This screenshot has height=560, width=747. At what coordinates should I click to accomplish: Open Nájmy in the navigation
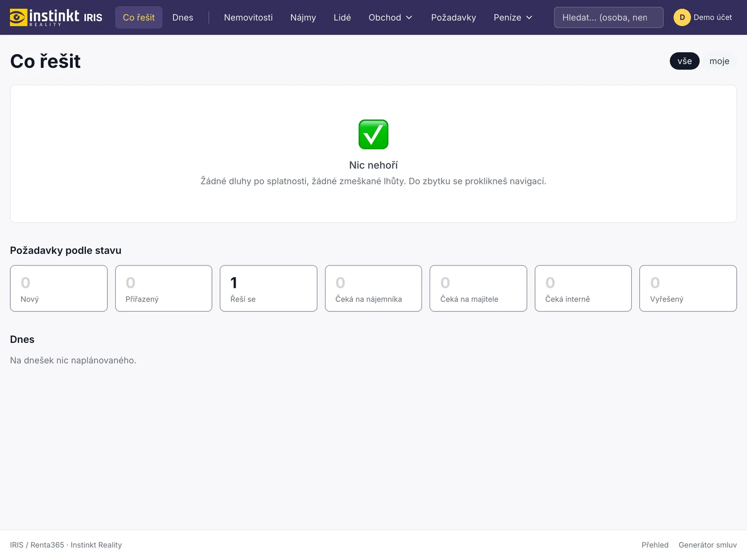[x=303, y=17]
